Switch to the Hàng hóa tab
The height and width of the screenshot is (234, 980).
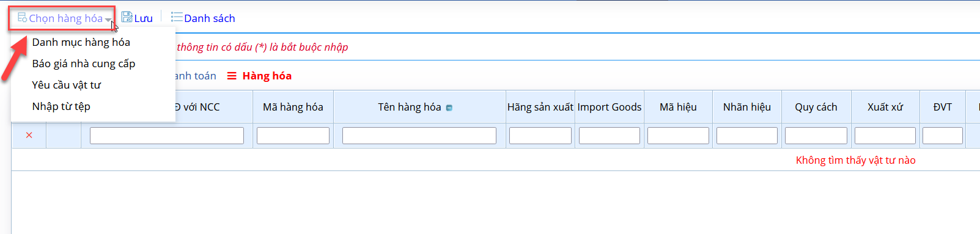pyautogui.click(x=267, y=76)
